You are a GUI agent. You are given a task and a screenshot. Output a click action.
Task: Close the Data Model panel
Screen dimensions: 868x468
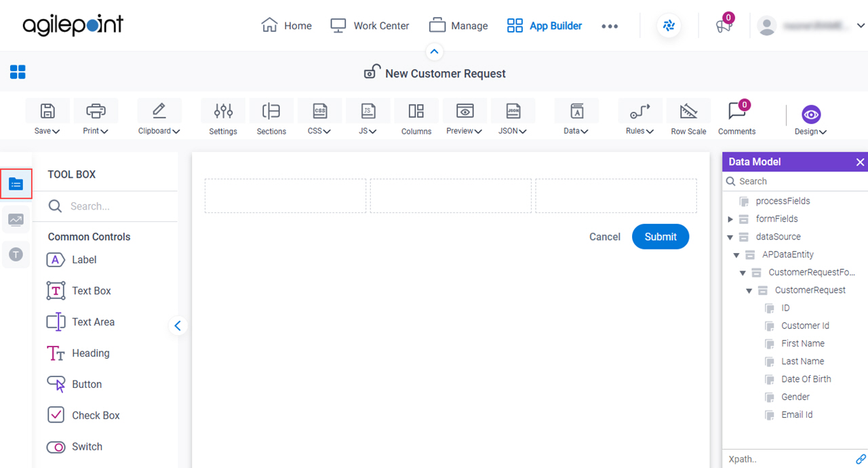860,162
